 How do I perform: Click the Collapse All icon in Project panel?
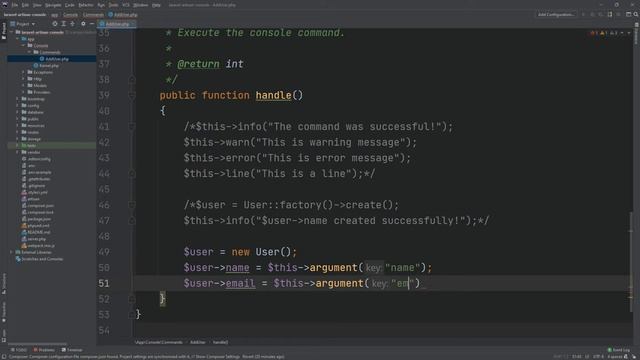tap(73, 24)
